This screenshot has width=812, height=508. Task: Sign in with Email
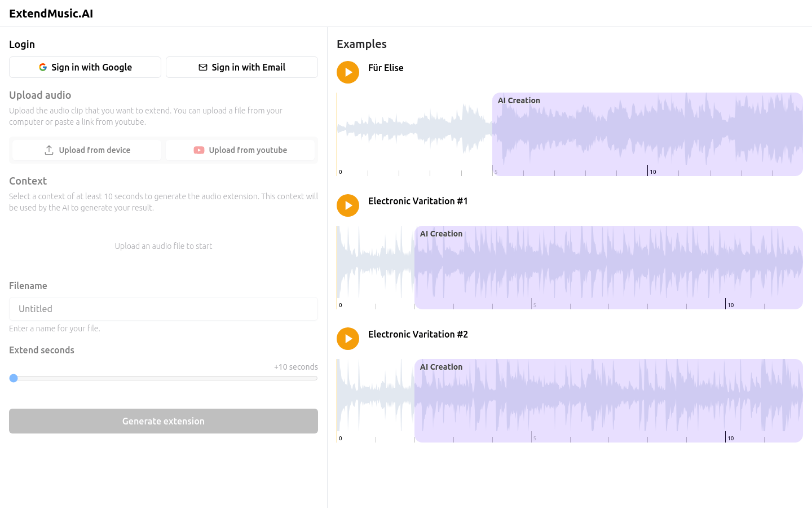pyautogui.click(x=241, y=67)
